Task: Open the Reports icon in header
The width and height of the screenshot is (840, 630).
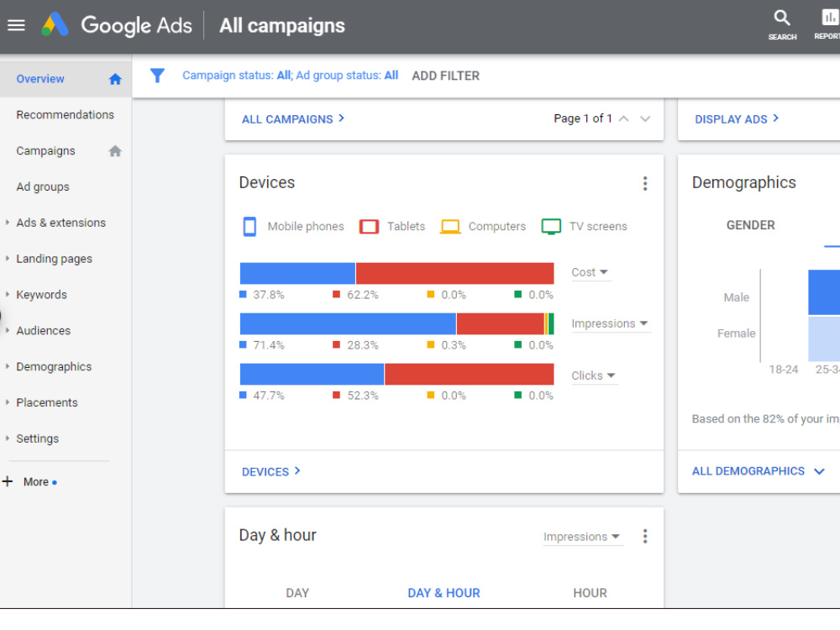Action: pyautogui.click(x=827, y=24)
